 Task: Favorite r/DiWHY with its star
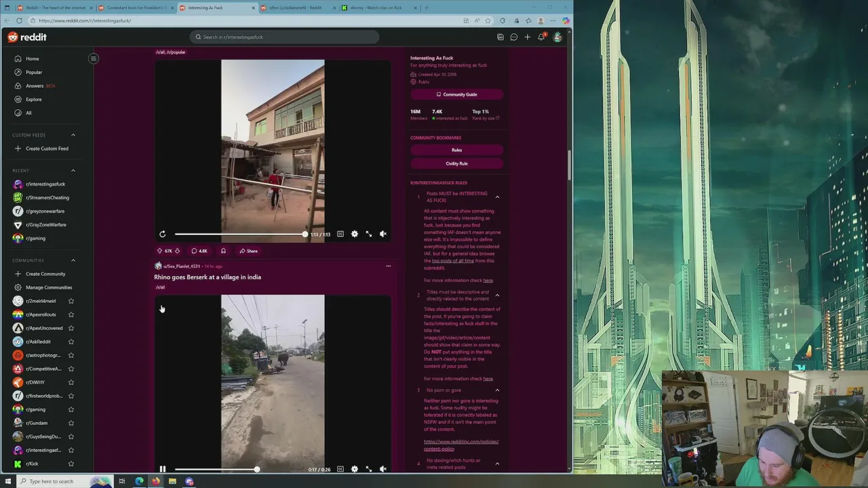[x=71, y=382]
